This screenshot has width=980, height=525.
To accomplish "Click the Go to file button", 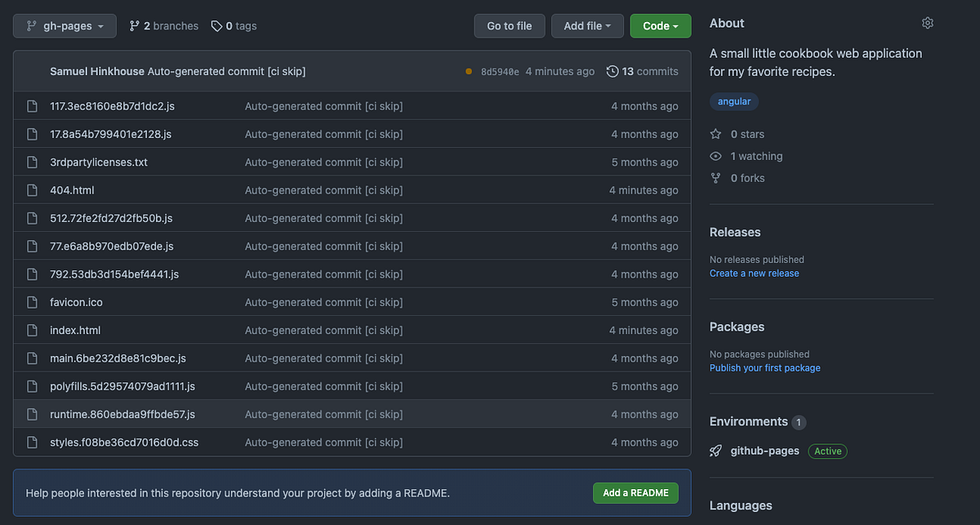I will click(509, 25).
